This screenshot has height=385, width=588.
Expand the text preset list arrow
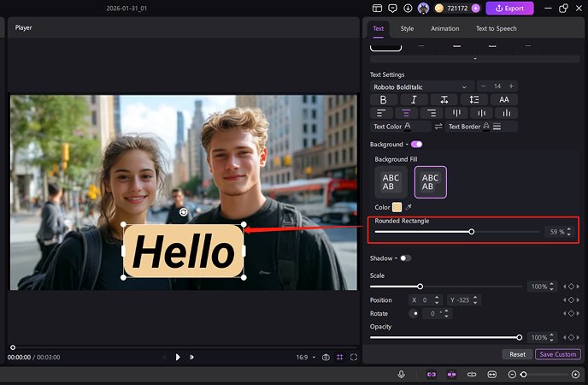click(x=474, y=59)
